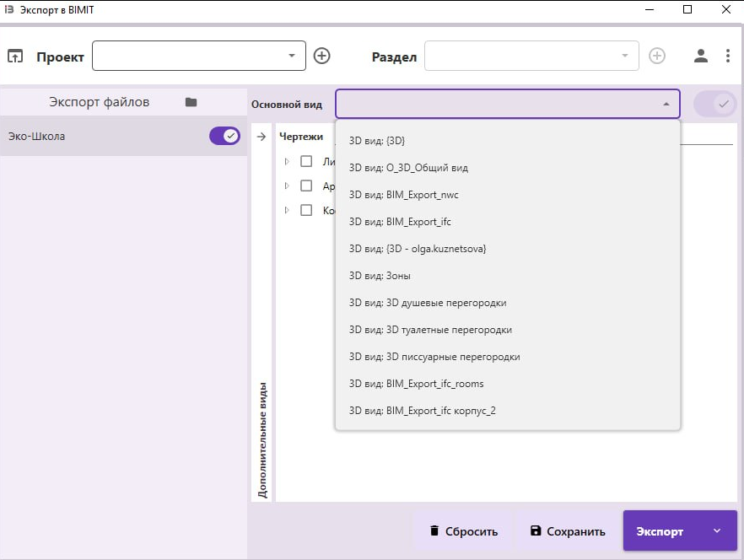
Task: Open the three-dot options menu
Action: [727, 56]
